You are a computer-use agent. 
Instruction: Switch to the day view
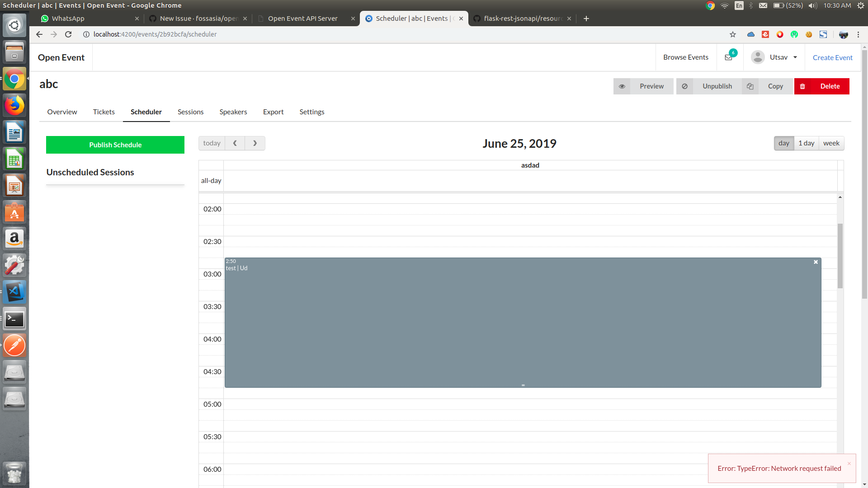click(x=784, y=143)
